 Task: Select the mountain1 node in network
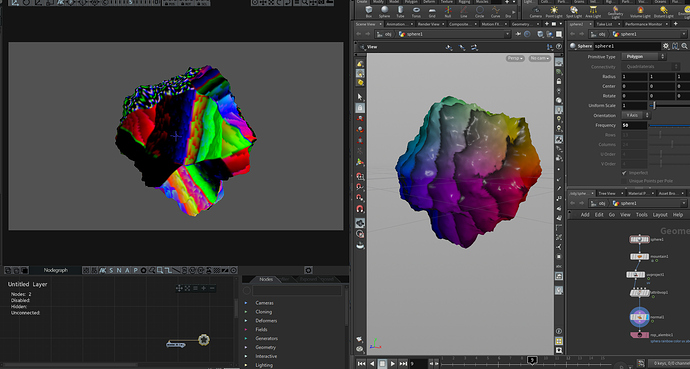(x=639, y=256)
